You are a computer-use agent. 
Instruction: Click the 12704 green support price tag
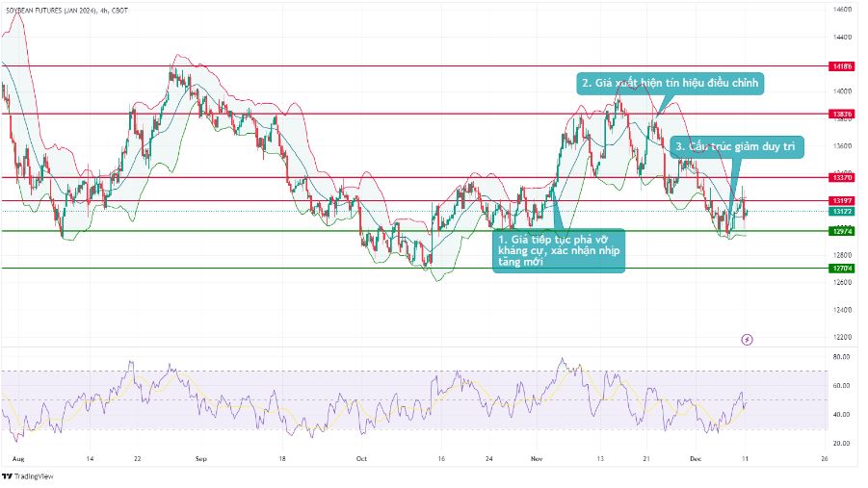click(841, 269)
